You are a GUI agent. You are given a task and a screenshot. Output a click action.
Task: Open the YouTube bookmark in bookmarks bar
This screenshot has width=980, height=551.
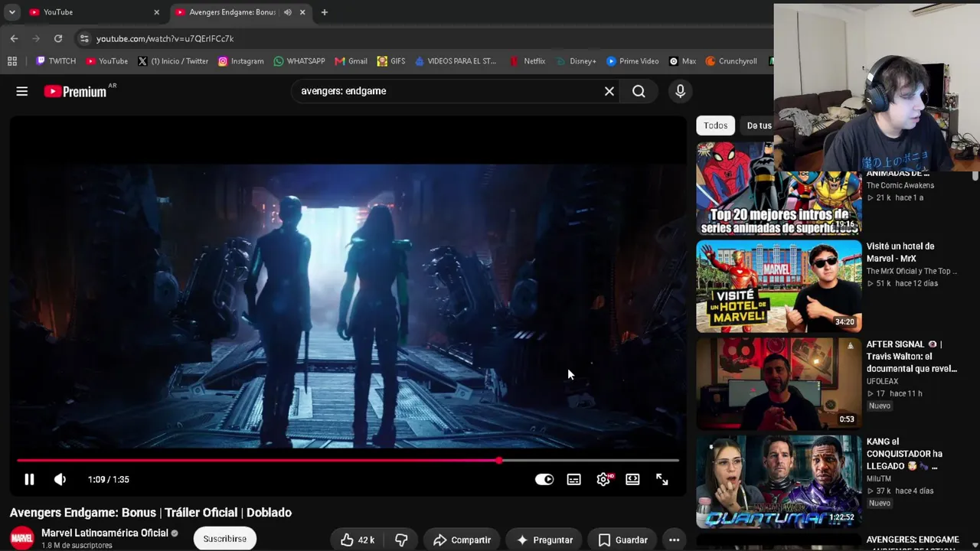click(x=106, y=61)
